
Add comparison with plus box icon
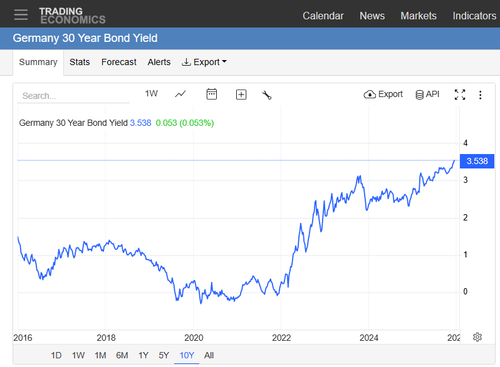tap(241, 95)
